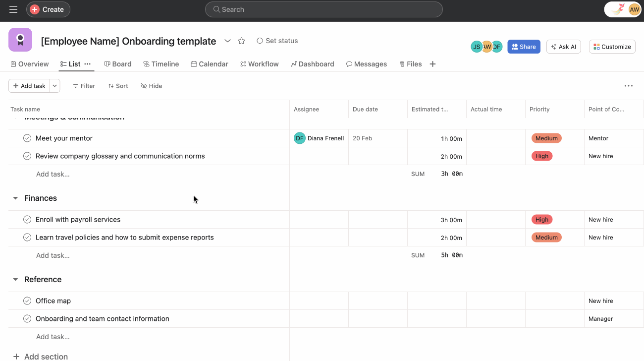Click the Customize button
The image size is (644, 361).
tap(612, 47)
